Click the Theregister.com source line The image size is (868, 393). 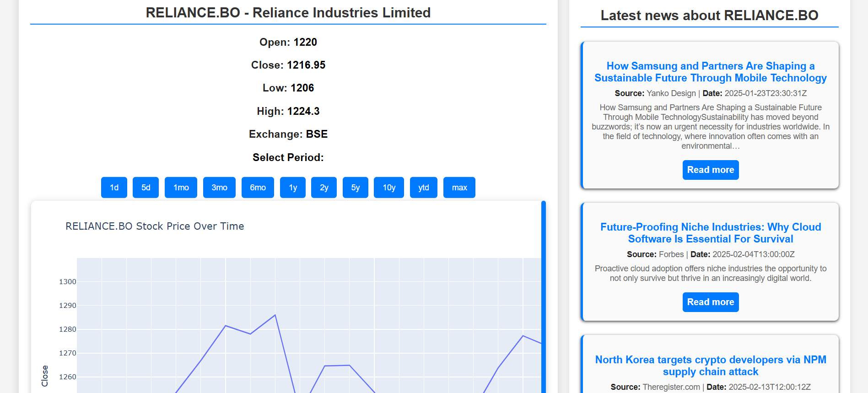[x=711, y=387]
